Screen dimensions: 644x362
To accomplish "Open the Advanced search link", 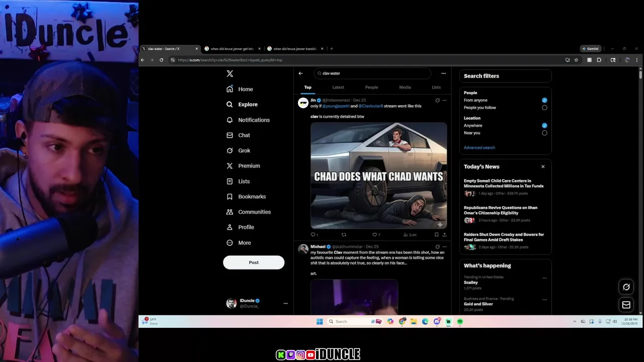I will tap(479, 147).
